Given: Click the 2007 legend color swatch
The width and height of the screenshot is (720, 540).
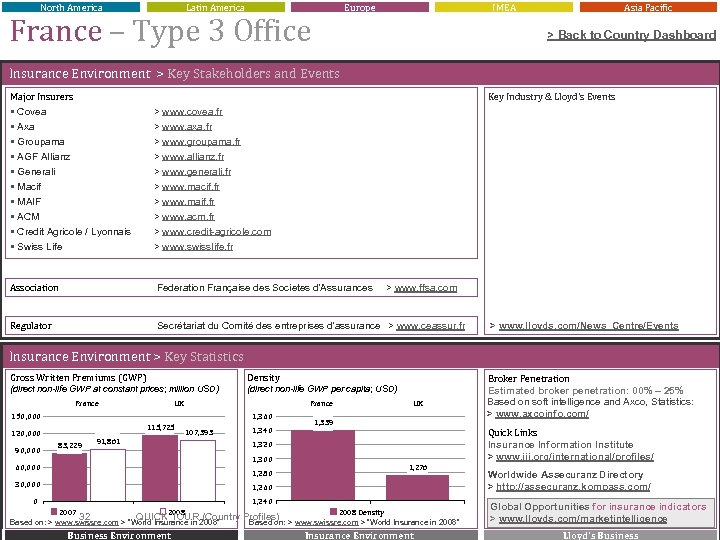Looking at the screenshot, I should (x=54, y=512).
